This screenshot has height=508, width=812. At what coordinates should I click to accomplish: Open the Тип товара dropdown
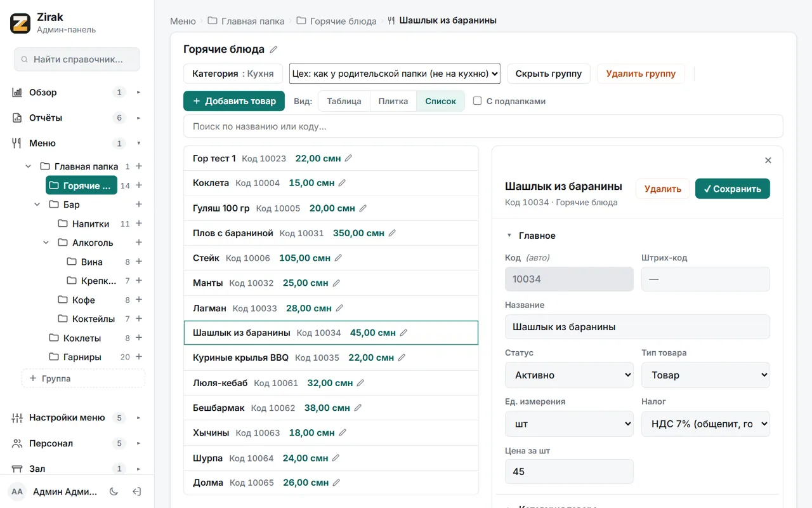click(x=705, y=375)
